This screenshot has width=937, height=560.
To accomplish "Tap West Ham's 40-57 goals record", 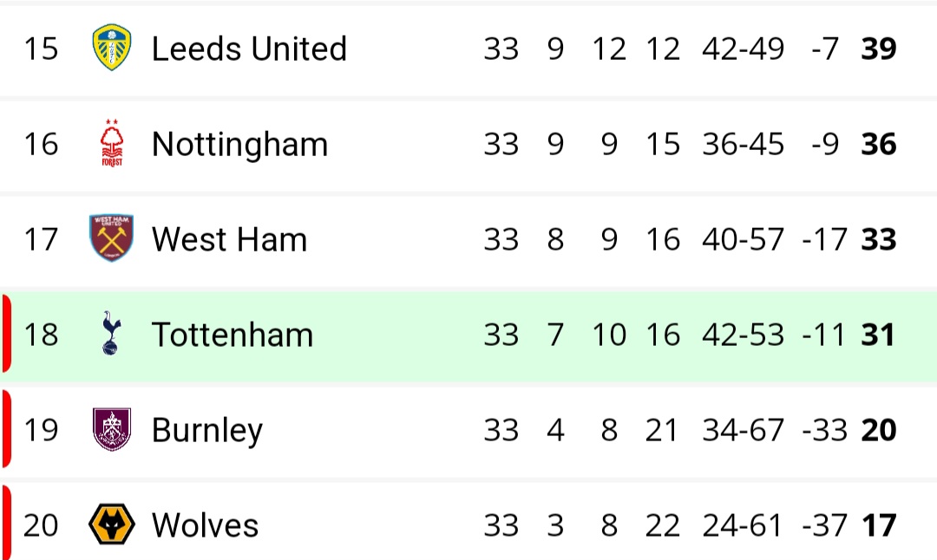I will [x=743, y=239].
